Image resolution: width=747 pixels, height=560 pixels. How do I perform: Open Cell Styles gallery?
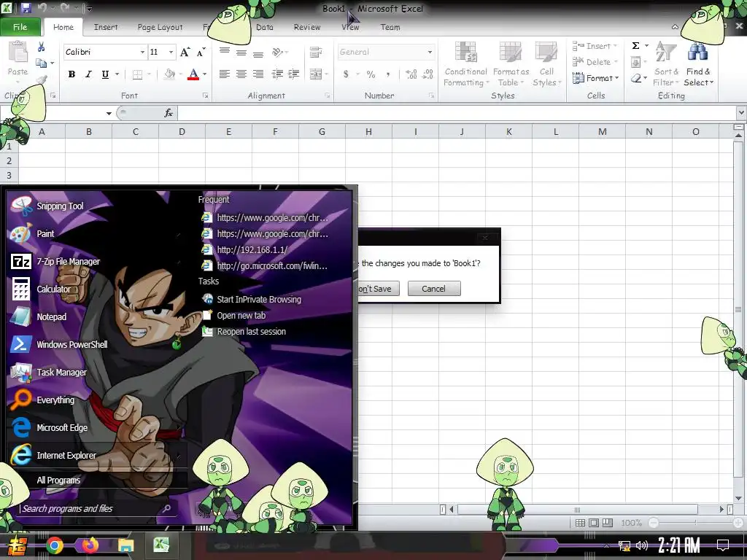(x=546, y=64)
